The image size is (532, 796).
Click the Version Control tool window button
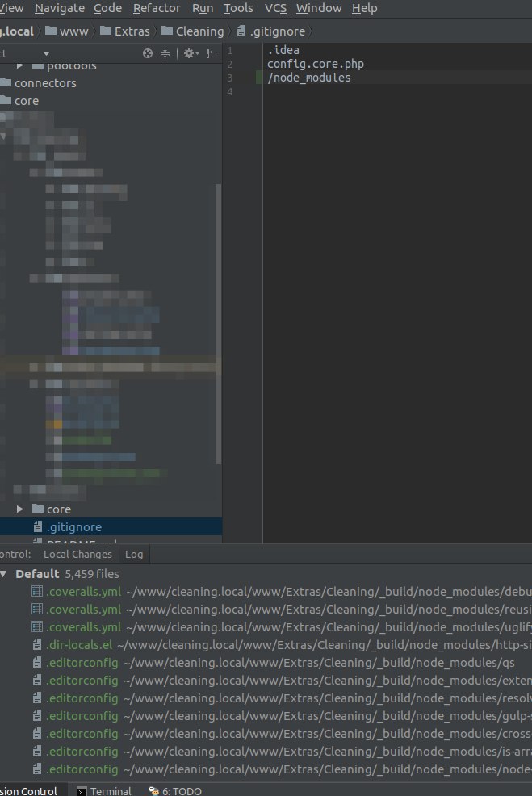click(28, 791)
